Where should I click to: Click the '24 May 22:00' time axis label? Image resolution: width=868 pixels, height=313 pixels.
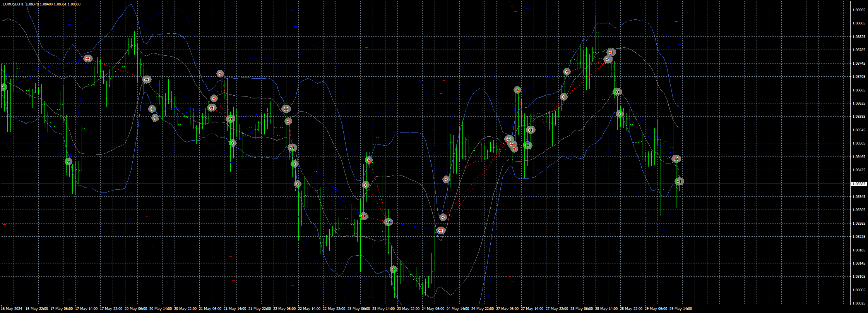click(x=483, y=309)
